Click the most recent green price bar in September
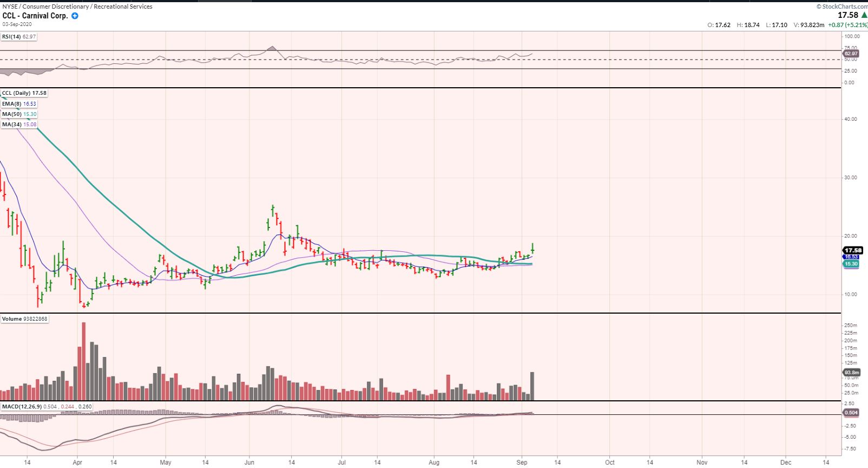 click(x=533, y=248)
